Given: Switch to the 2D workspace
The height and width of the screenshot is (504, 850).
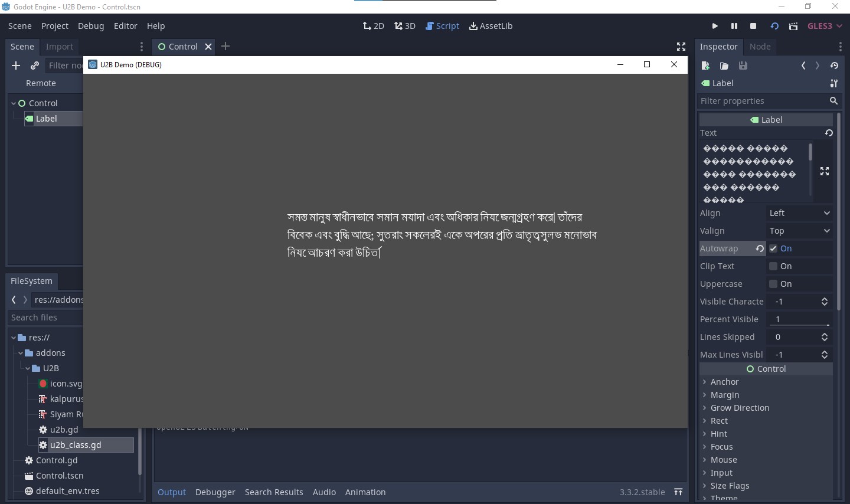Looking at the screenshot, I should tap(373, 26).
